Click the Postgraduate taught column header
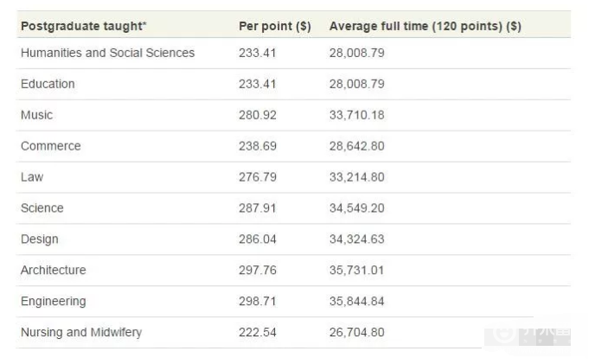Viewport: 595px width, 364px height. [84, 26]
